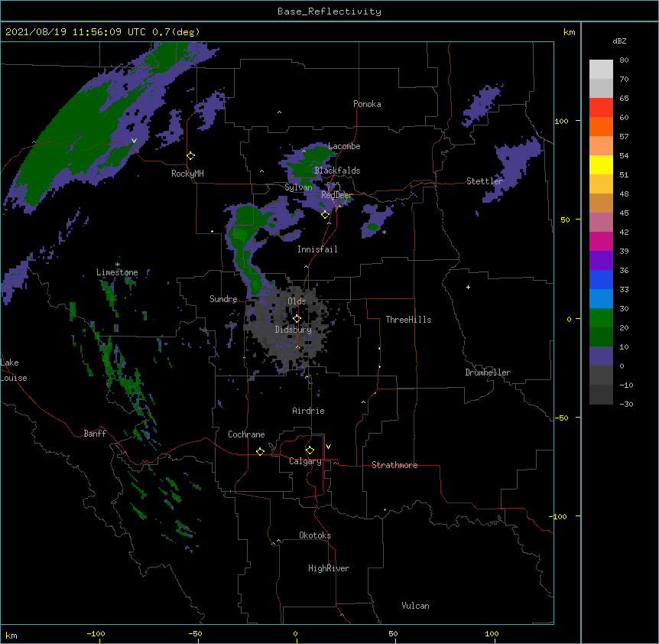Click the white plus marker northwest of Drumheller

tap(468, 287)
